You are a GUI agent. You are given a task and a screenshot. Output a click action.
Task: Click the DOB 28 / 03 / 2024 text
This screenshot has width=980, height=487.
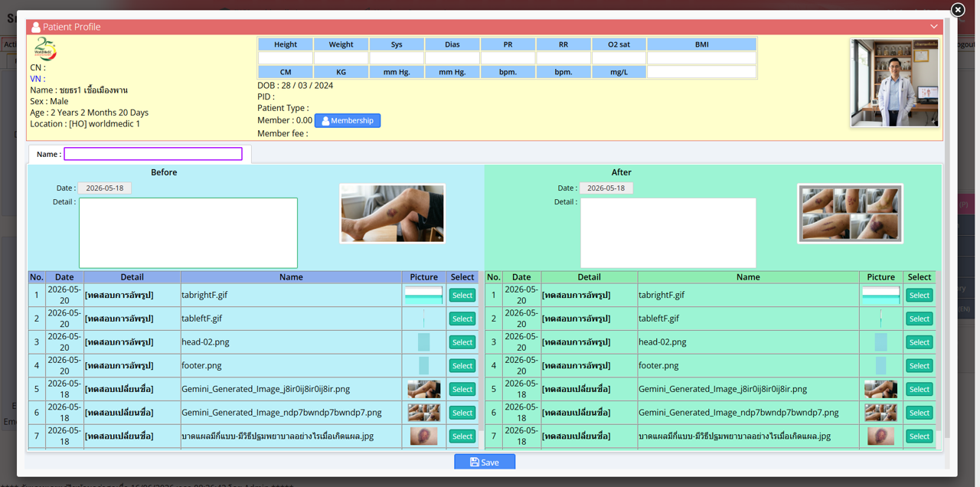[x=296, y=86]
